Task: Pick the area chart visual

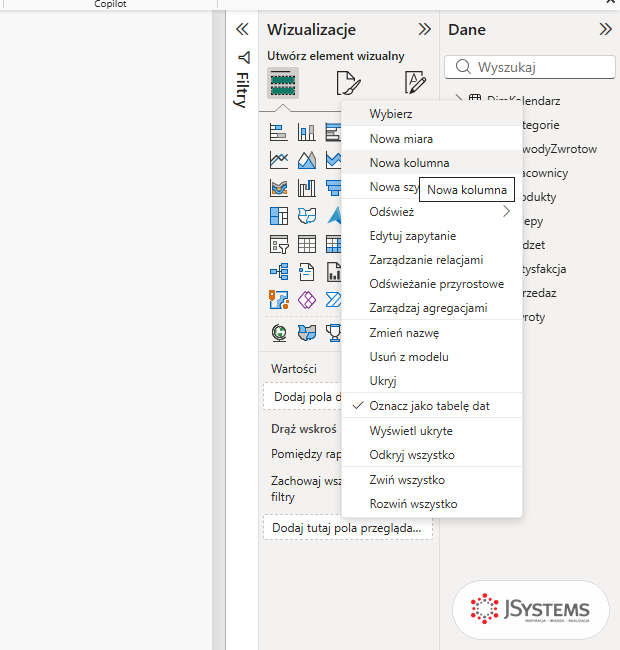Action: [307, 160]
